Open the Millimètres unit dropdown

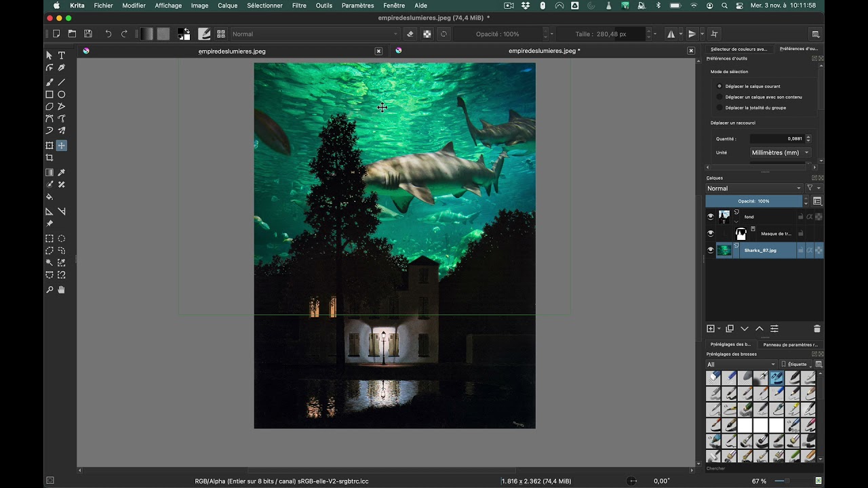780,152
